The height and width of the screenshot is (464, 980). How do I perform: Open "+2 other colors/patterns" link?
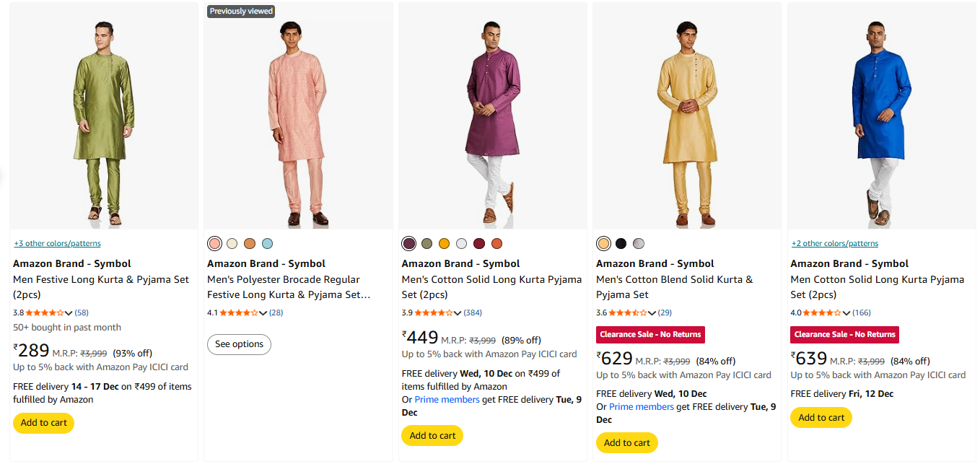pos(834,243)
